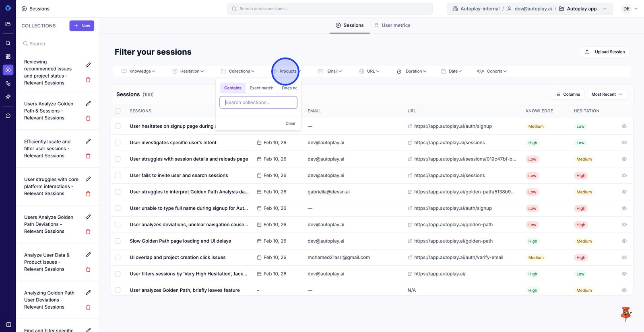This screenshot has width=644, height=332.
Task: Select the User fails to invite user session checkbox
Action: coord(118,176)
